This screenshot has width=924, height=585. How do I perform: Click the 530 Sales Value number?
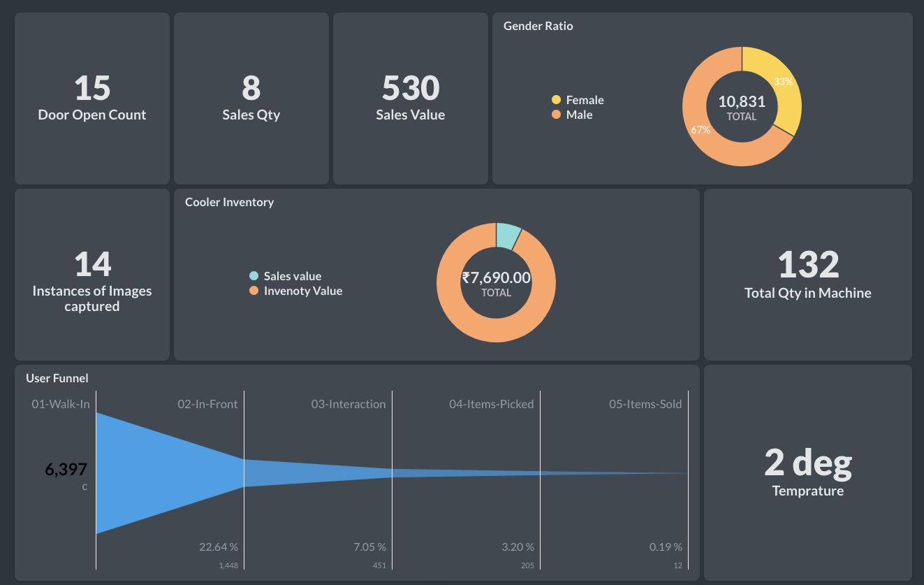coord(411,89)
